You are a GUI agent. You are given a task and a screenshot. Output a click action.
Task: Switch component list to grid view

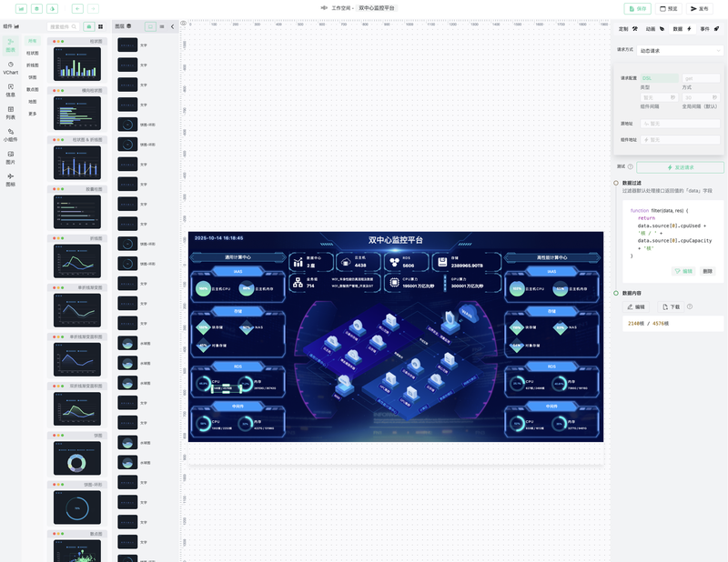coord(100,26)
